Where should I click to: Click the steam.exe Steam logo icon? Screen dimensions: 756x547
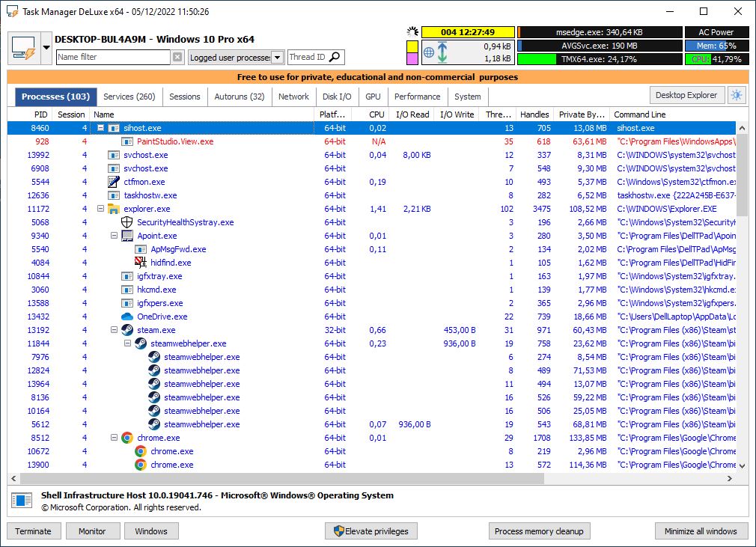click(127, 330)
